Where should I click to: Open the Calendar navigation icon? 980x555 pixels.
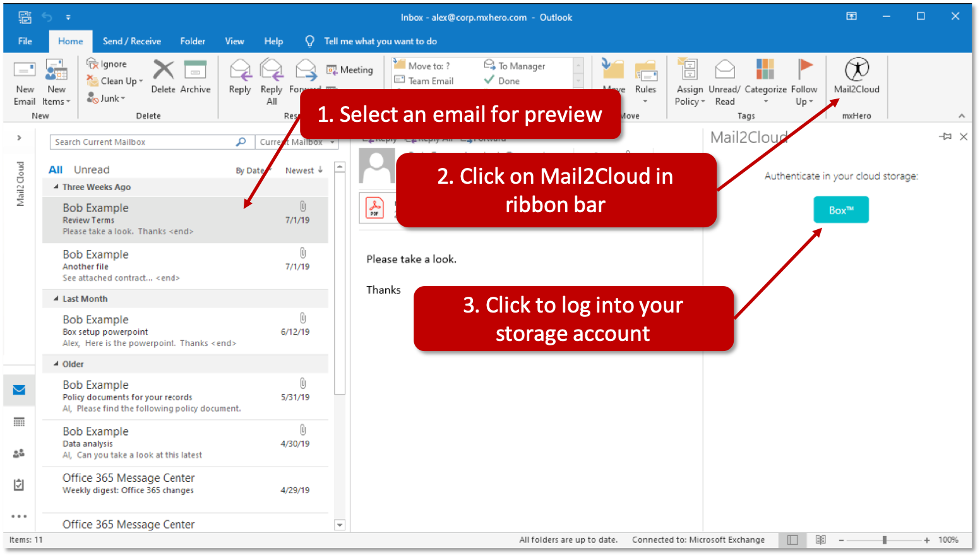[19, 422]
